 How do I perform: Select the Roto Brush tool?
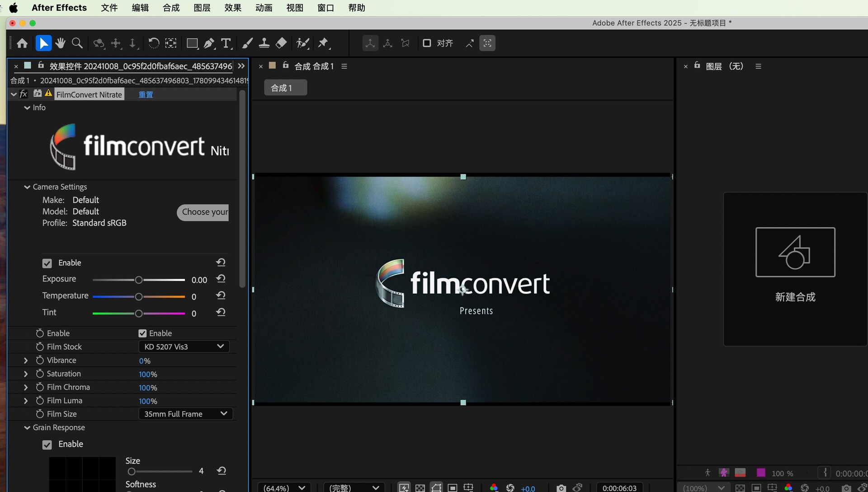tap(302, 43)
